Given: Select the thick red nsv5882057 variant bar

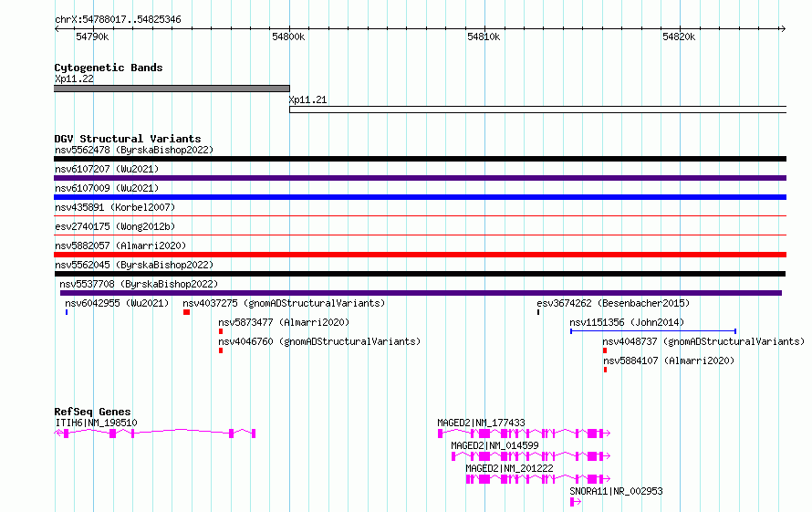Looking at the screenshot, I should [x=421, y=255].
